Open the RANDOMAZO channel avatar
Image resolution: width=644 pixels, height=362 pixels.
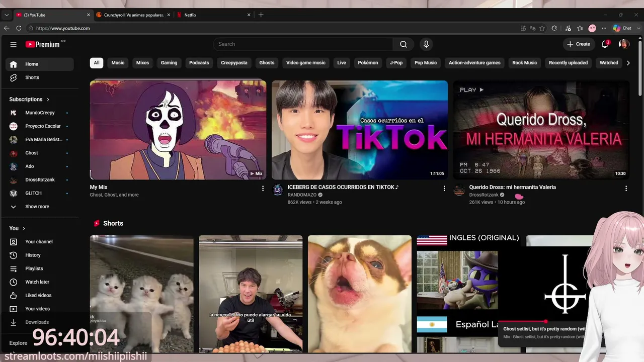pyautogui.click(x=278, y=190)
